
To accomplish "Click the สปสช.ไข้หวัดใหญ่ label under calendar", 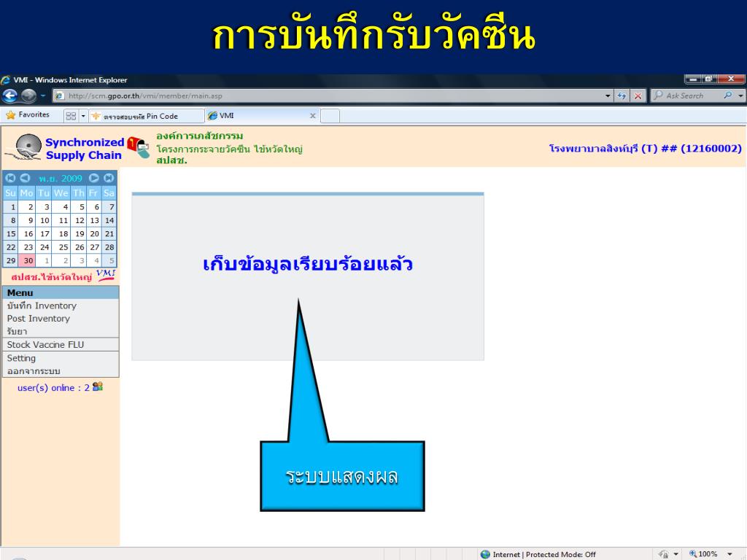I will click(x=52, y=277).
